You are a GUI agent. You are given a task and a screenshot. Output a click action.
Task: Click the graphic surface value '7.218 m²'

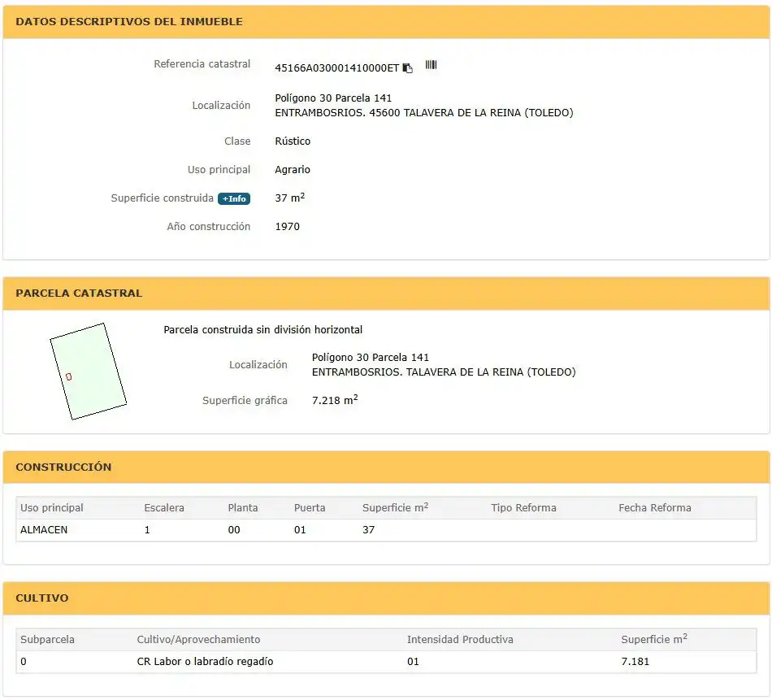click(x=335, y=400)
